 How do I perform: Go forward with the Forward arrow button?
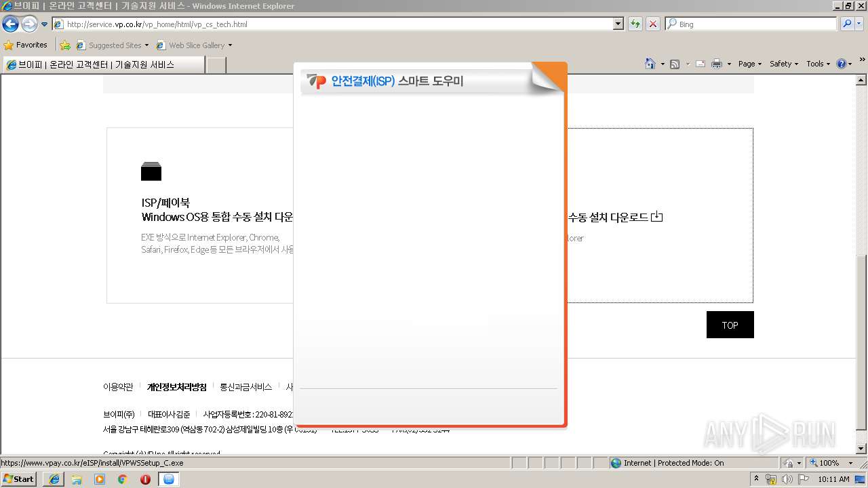tap(29, 24)
